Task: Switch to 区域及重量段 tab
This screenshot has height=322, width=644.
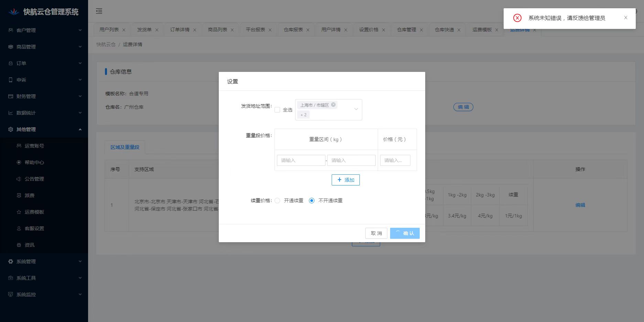Action: click(x=125, y=147)
